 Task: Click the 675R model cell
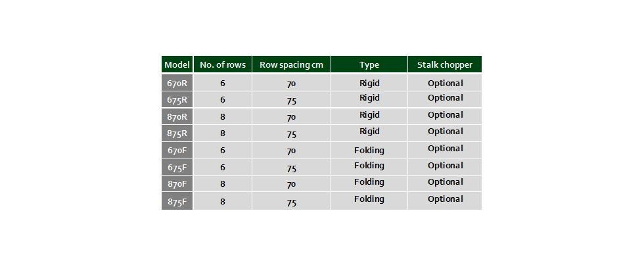coord(177,99)
